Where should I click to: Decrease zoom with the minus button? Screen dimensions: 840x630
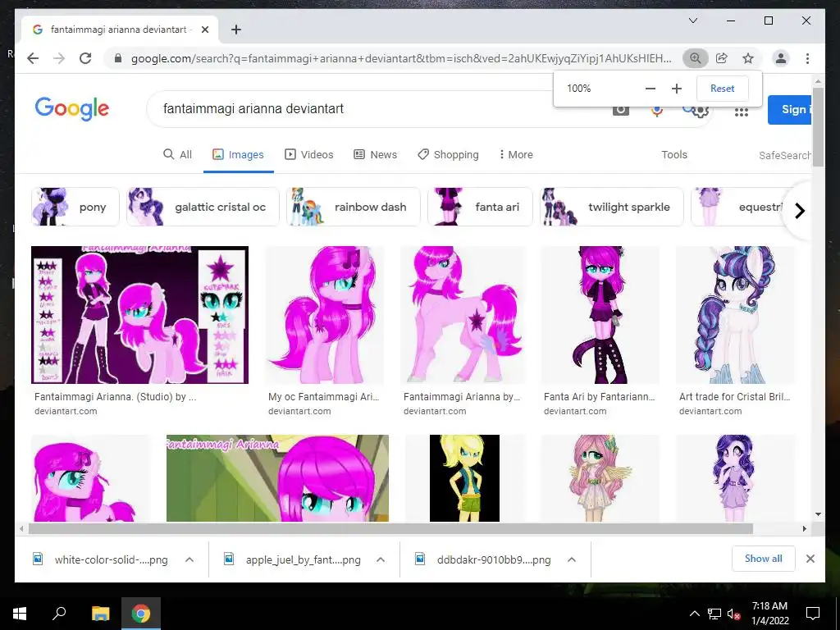(651, 89)
